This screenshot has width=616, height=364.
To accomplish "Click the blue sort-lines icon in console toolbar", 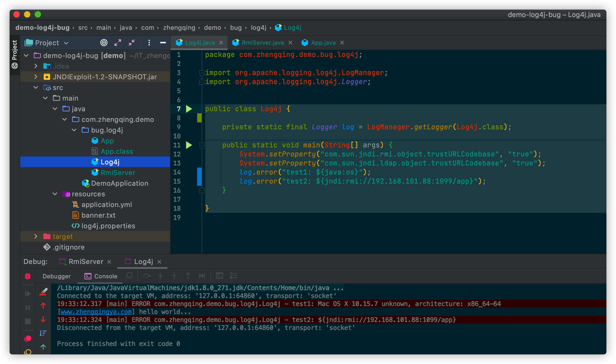I will [x=43, y=333].
